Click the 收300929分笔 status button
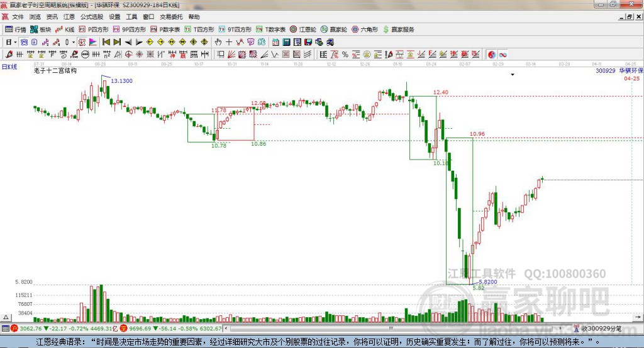Image resolution: width=644 pixels, height=348 pixels. pos(598,329)
